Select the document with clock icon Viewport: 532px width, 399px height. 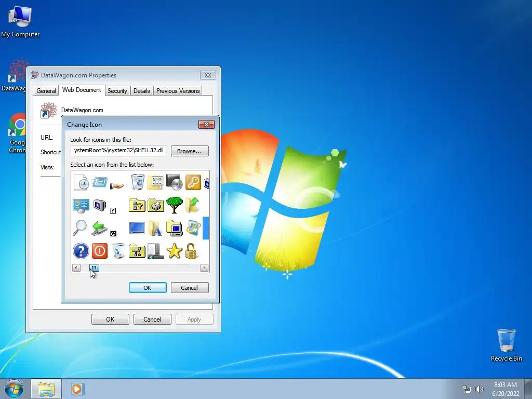click(x=81, y=182)
